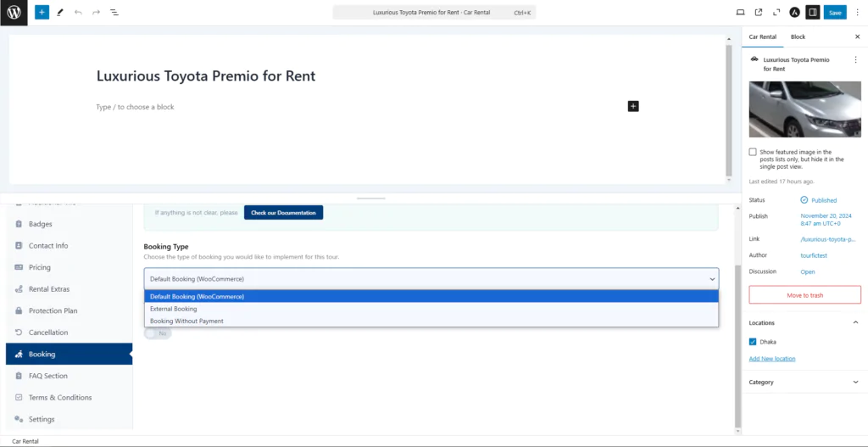Check the hide featured image checkbox
This screenshot has height=447, width=868.
[753, 152]
